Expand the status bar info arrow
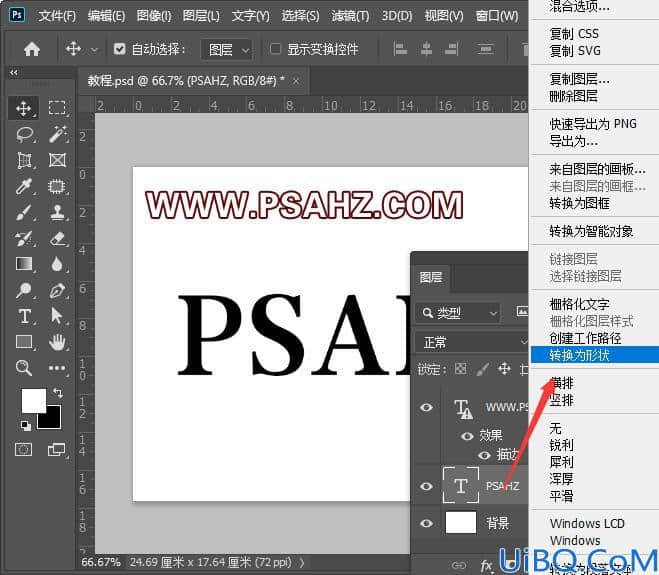 coord(302,562)
